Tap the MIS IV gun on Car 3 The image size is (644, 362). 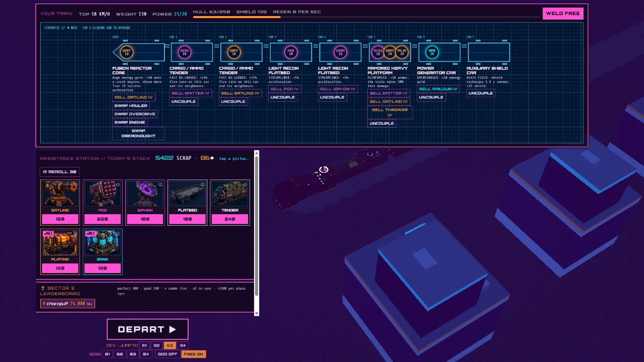[x=291, y=52]
